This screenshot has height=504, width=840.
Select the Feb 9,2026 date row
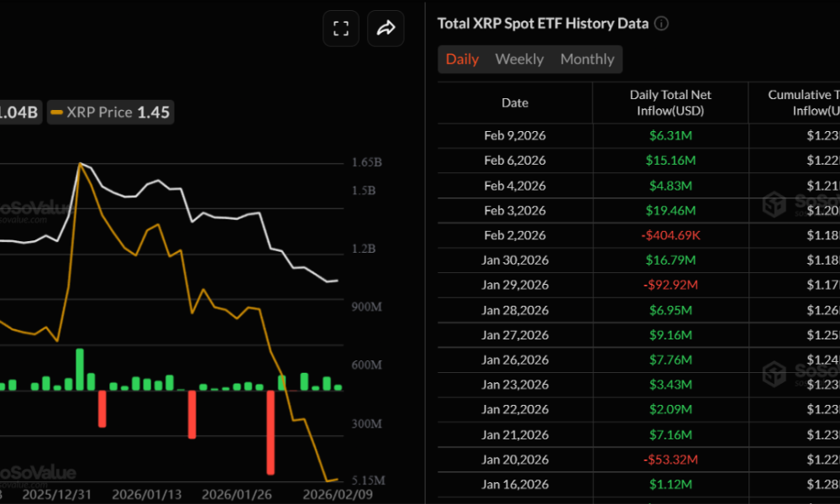[515, 135]
